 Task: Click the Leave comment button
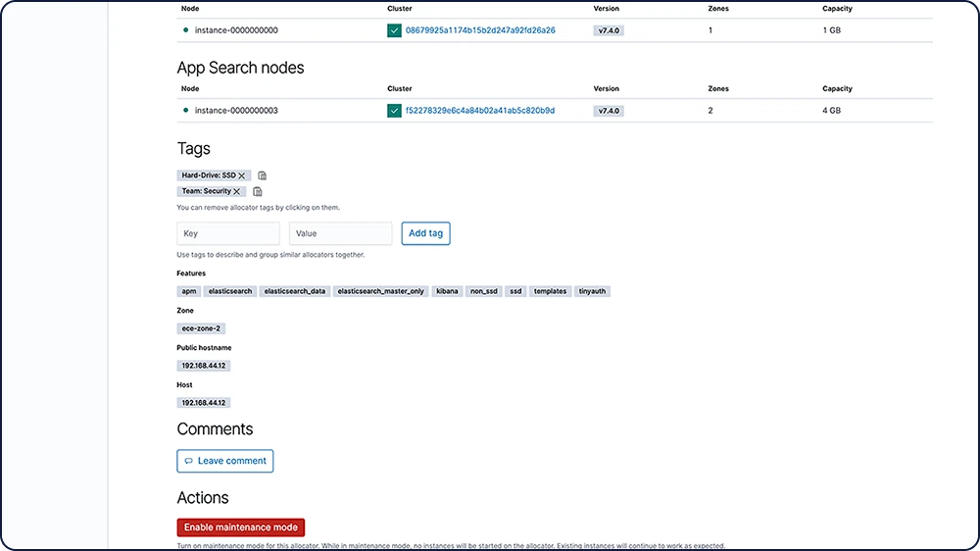coord(225,461)
